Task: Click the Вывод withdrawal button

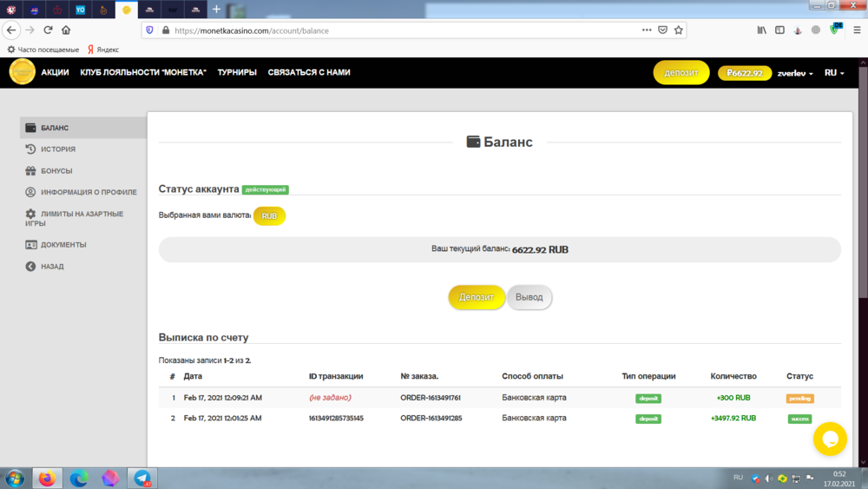Action: [x=529, y=297]
